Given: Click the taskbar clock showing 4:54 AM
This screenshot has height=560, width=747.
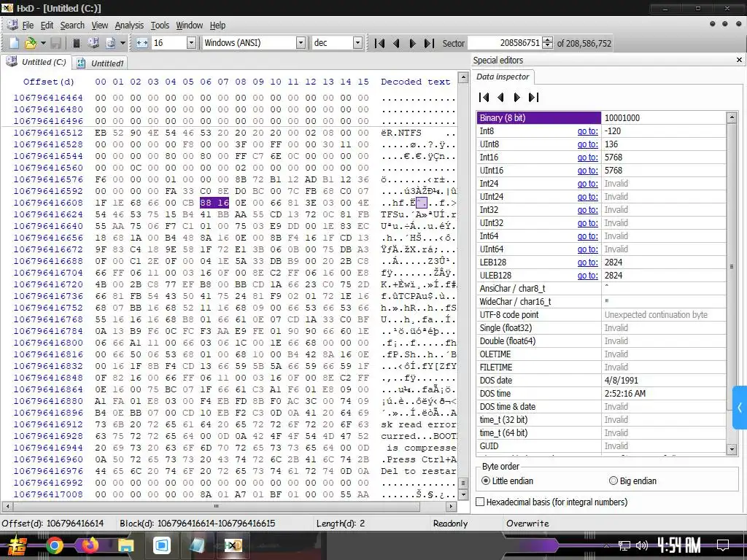Looking at the screenshot, I should pos(678,545).
